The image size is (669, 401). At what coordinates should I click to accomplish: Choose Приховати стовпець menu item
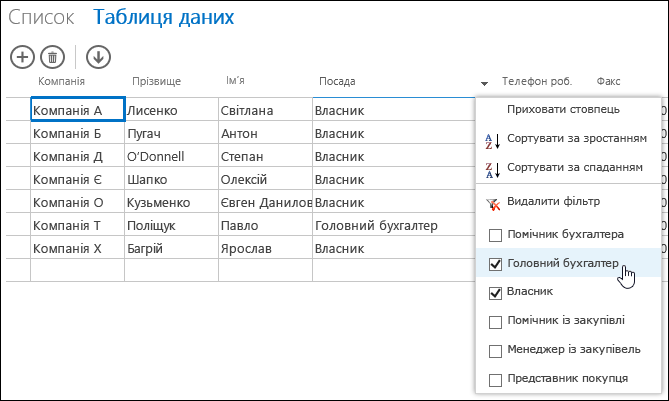[x=563, y=110]
